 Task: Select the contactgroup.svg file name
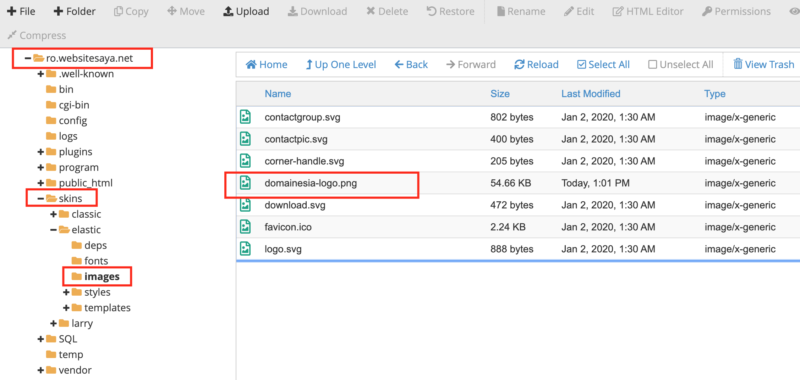(302, 117)
